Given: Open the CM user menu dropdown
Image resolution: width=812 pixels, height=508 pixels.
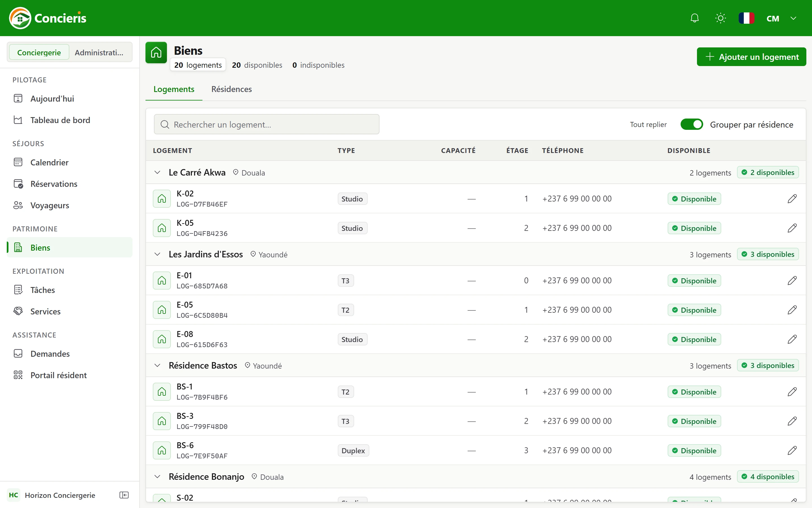Looking at the screenshot, I should coord(782,18).
